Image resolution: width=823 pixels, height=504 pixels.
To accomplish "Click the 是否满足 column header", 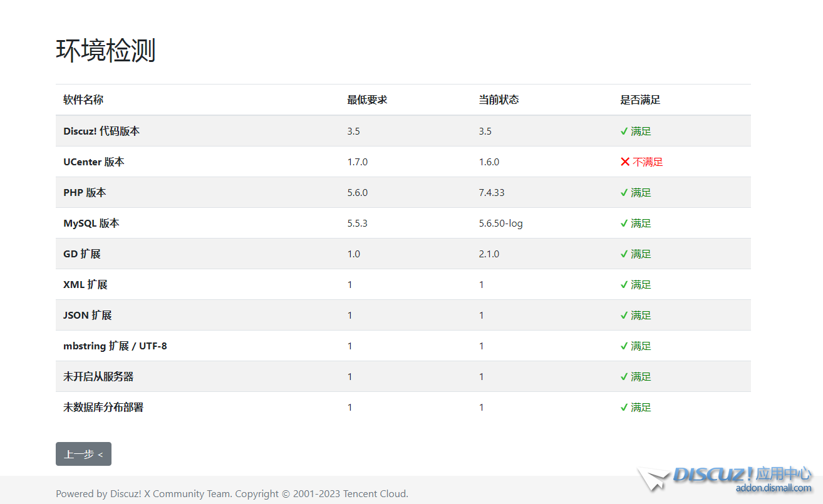I will [640, 100].
